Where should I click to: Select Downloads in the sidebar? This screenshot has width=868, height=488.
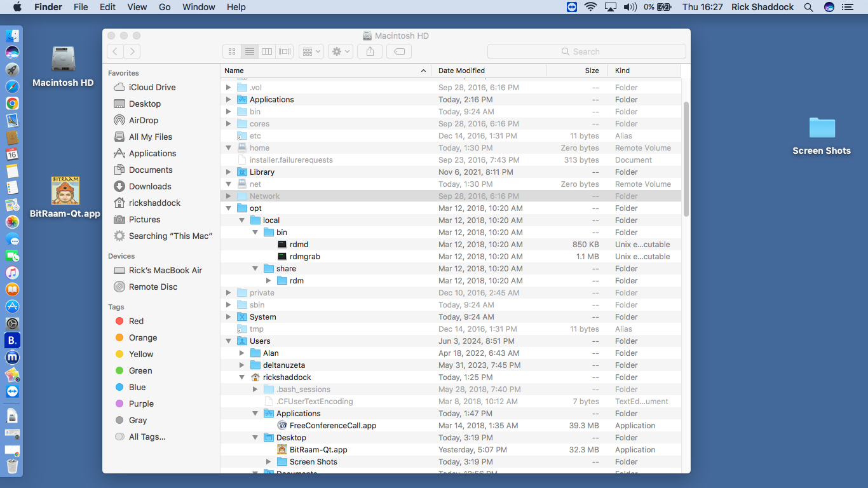coord(150,186)
